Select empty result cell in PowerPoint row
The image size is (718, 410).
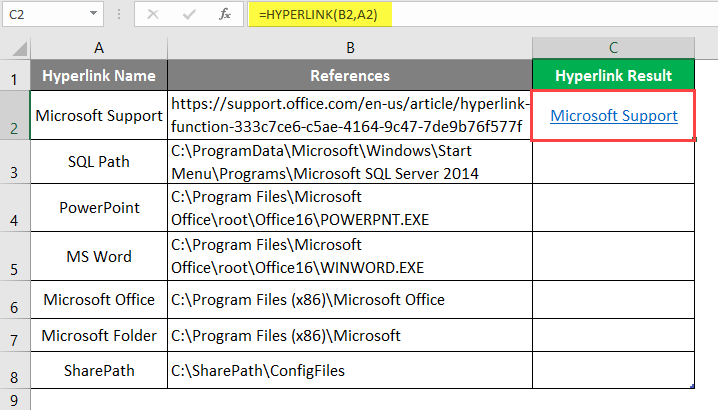[614, 208]
